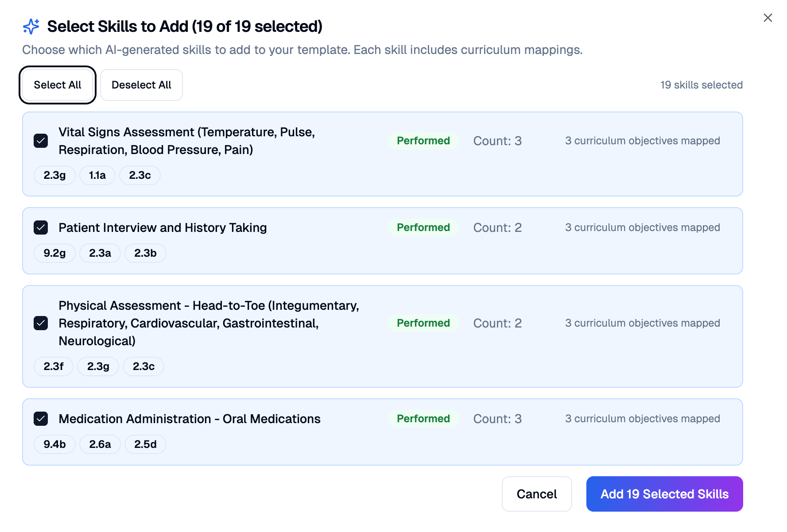The height and width of the screenshot is (532, 787).
Task: Cancel the skill selection dialog
Action: (x=537, y=494)
